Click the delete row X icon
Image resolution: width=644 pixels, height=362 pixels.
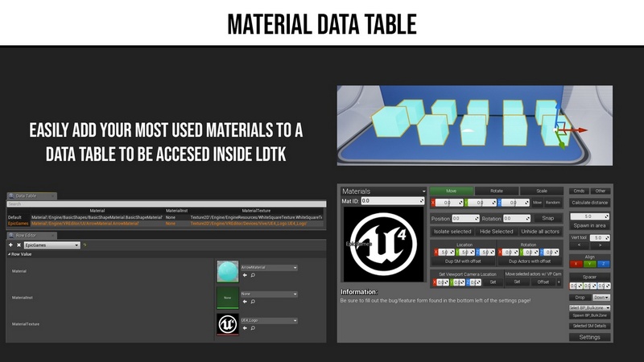18,245
